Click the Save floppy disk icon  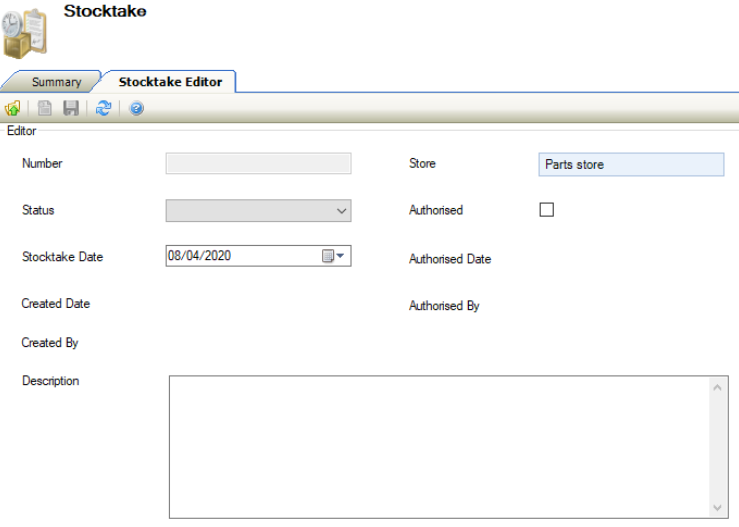click(x=71, y=109)
